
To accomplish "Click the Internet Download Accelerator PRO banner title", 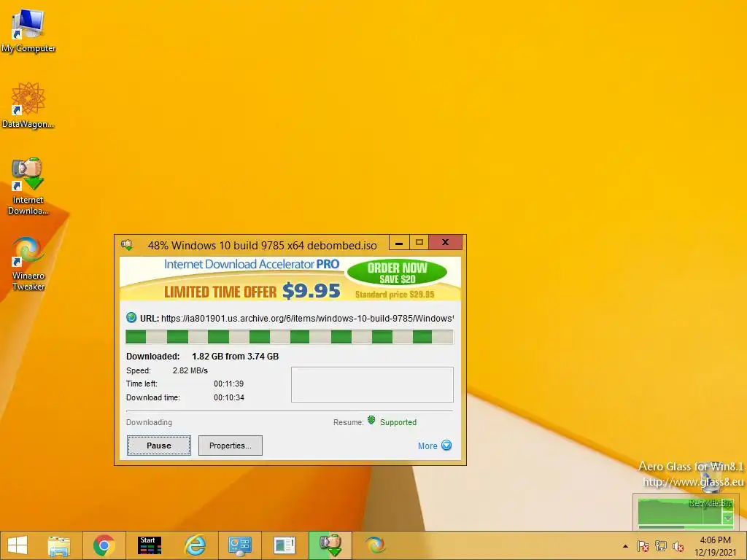I will click(x=252, y=264).
